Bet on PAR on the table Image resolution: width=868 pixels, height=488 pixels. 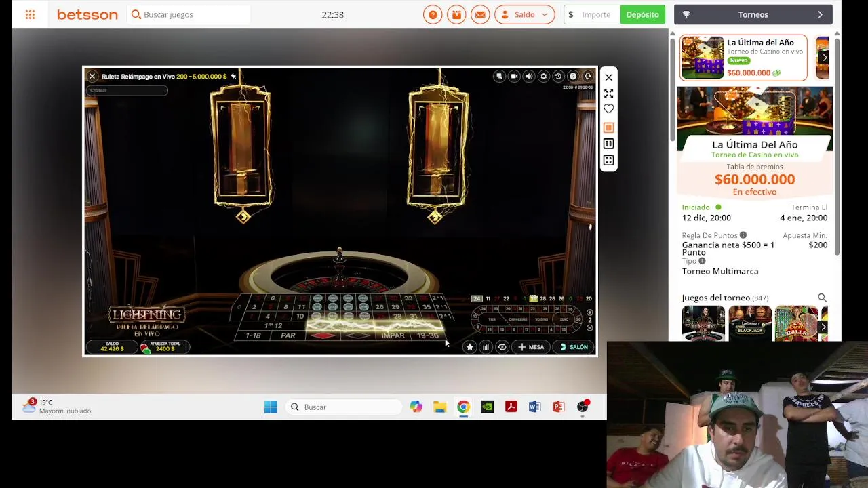coord(288,335)
